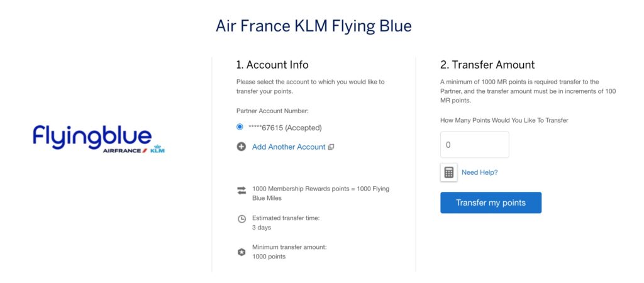
Task: Click the Flying Blue logo
Action: (x=92, y=136)
